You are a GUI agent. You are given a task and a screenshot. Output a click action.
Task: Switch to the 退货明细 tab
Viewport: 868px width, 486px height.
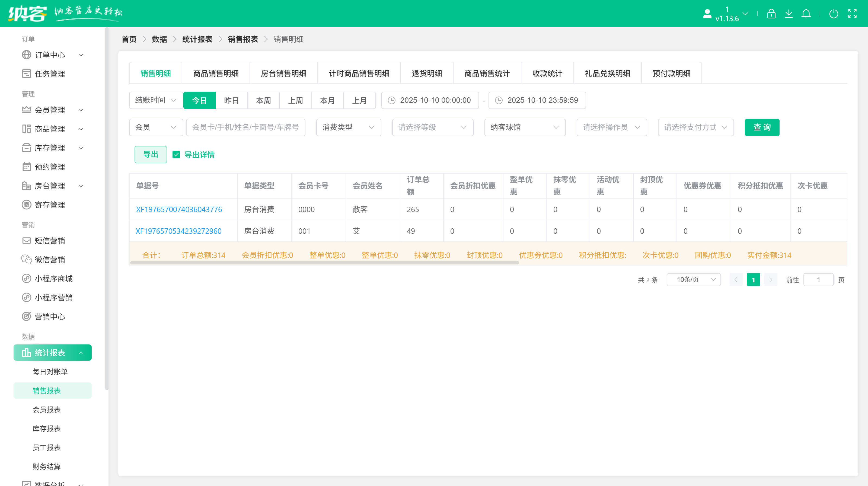click(427, 73)
